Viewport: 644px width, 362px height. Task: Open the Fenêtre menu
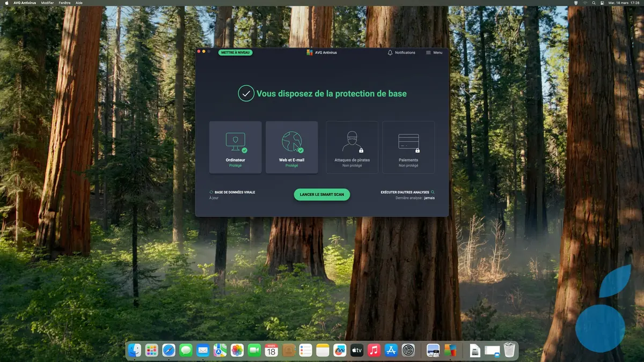(64, 3)
